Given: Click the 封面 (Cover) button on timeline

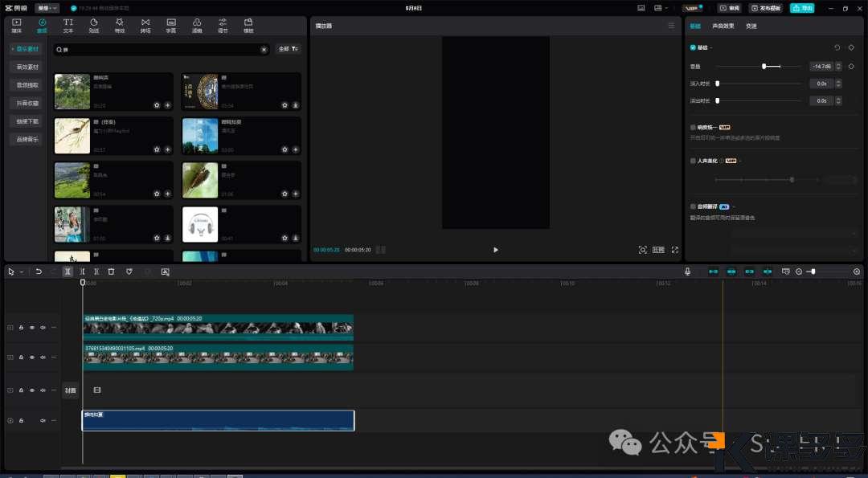Looking at the screenshot, I should pos(70,390).
